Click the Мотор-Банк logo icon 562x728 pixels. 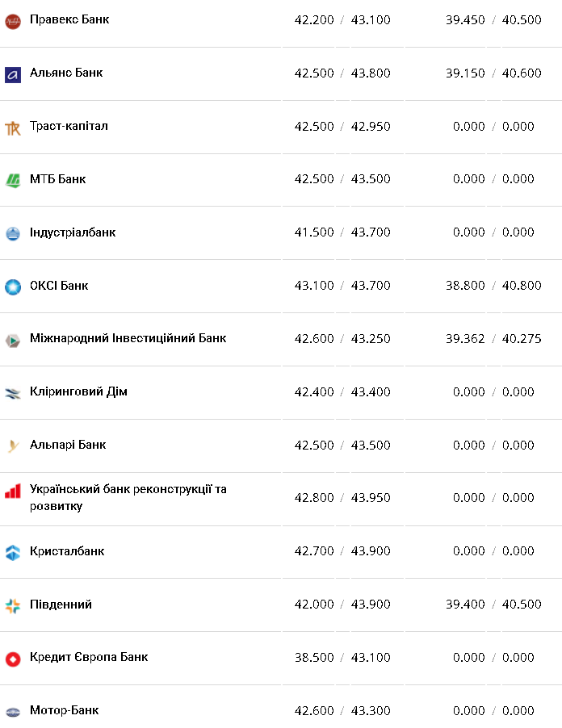pos(13,712)
